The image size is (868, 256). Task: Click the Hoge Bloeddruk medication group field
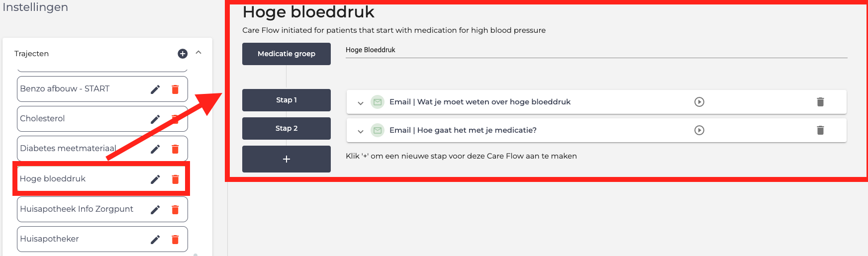click(x=596, y=50)
